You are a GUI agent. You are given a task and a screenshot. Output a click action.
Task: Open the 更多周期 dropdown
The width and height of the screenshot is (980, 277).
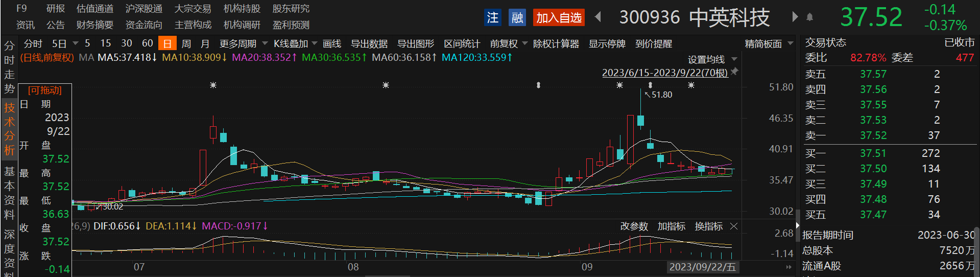[243, 44]
